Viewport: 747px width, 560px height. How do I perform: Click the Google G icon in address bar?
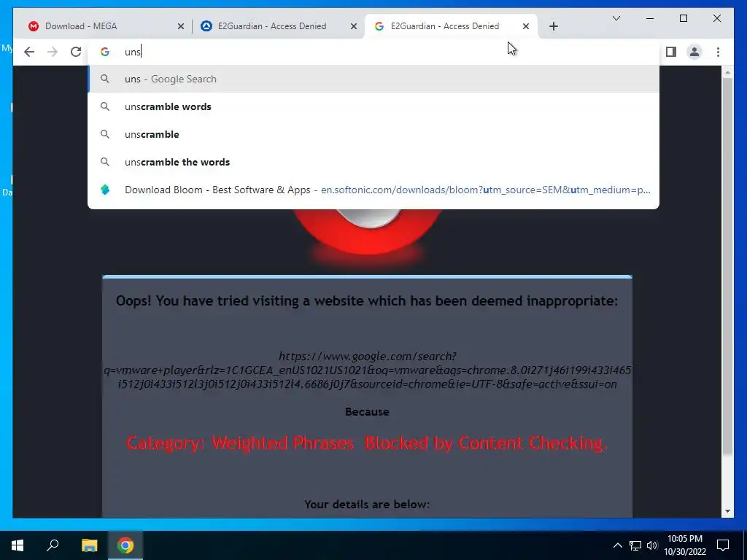coord(105,52)
